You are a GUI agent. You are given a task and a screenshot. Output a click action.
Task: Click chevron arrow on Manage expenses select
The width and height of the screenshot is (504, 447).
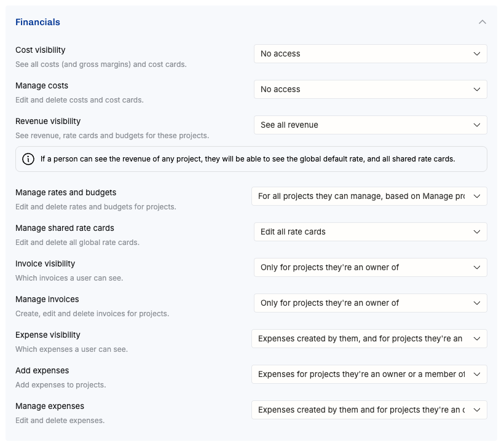[477, 410]
